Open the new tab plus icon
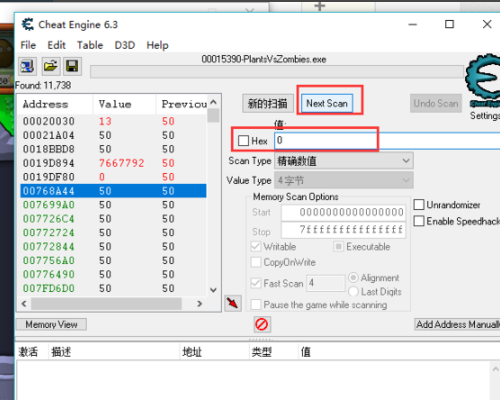 click(319, 6)
